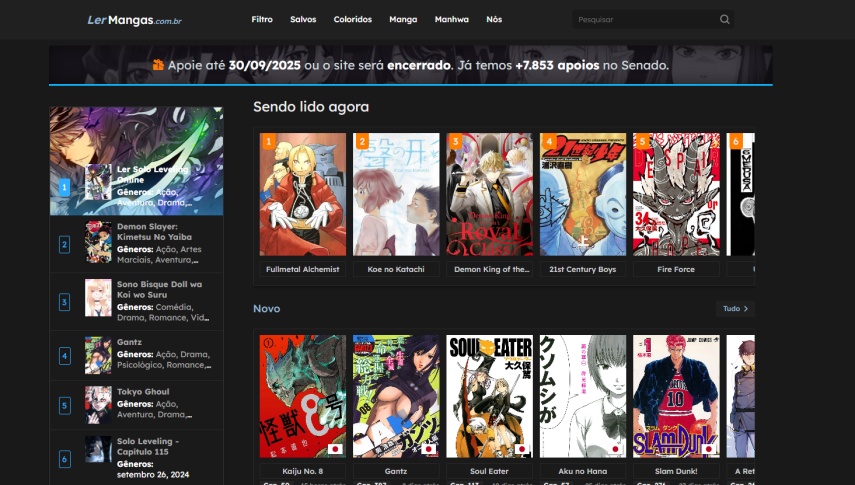Viewport: 855px width, 485px height.
Task: Open Sono Bisque Doll wa Koi wo Suru
Action: 136,301
